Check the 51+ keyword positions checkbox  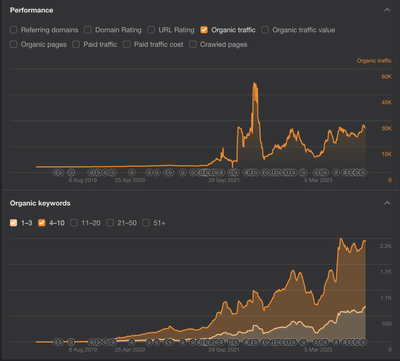click(x=146, y=223)
